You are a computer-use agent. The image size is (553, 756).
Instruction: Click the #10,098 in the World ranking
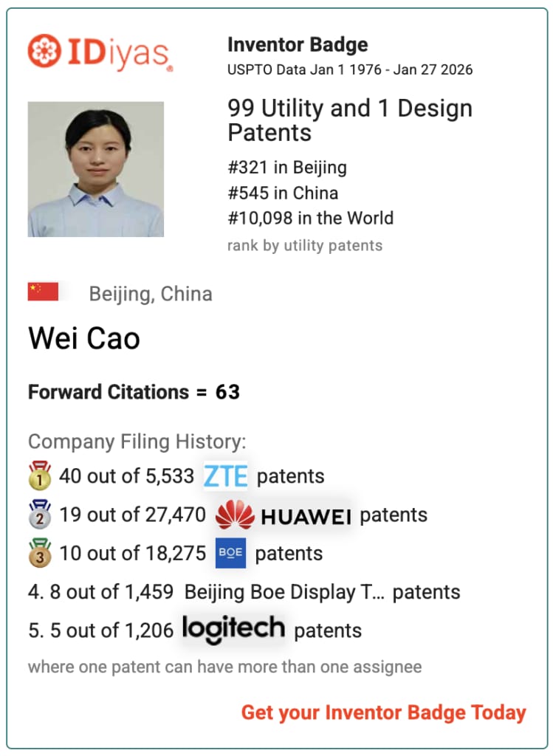pos(311,218)
